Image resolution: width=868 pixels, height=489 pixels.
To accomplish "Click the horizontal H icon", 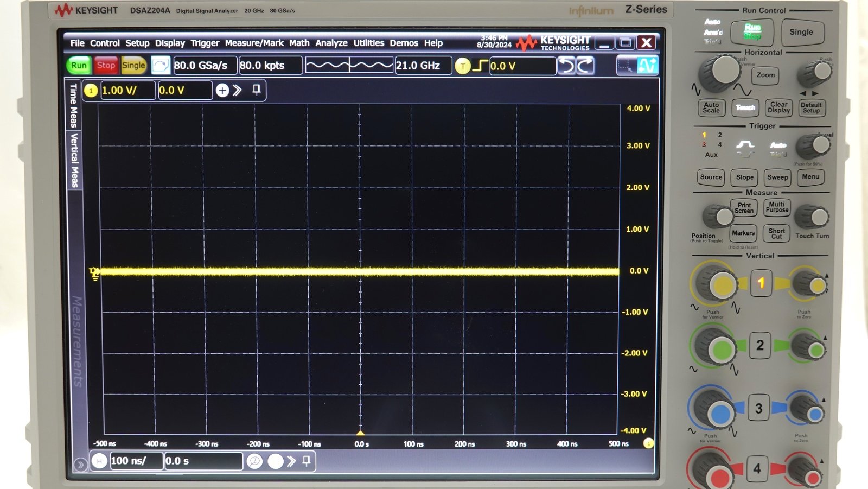I will [x=99, y=461].
